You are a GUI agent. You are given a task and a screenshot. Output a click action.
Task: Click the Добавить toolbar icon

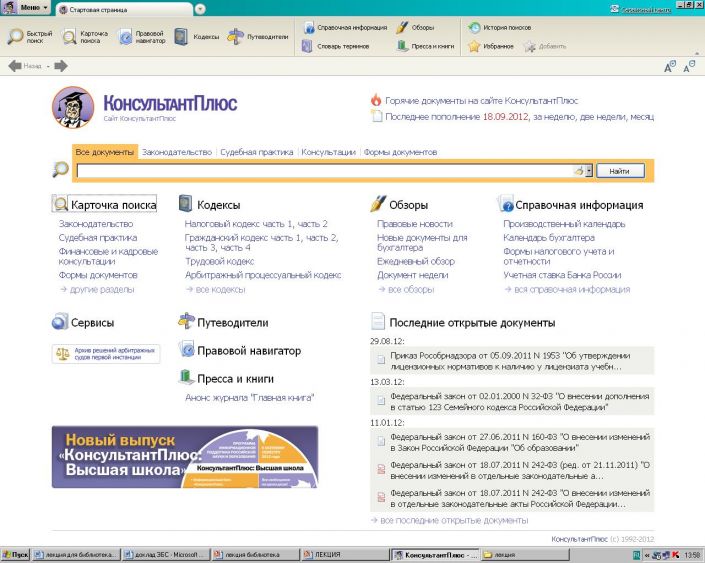coord(545,46)
